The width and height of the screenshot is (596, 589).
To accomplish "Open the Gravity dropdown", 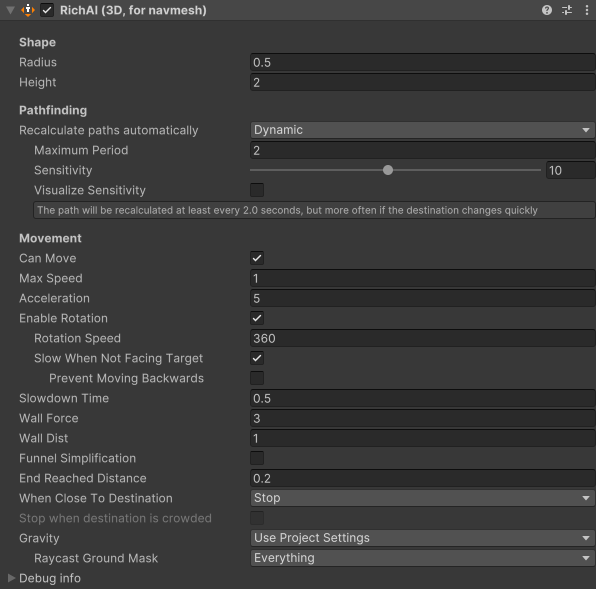I will (422, 538).
